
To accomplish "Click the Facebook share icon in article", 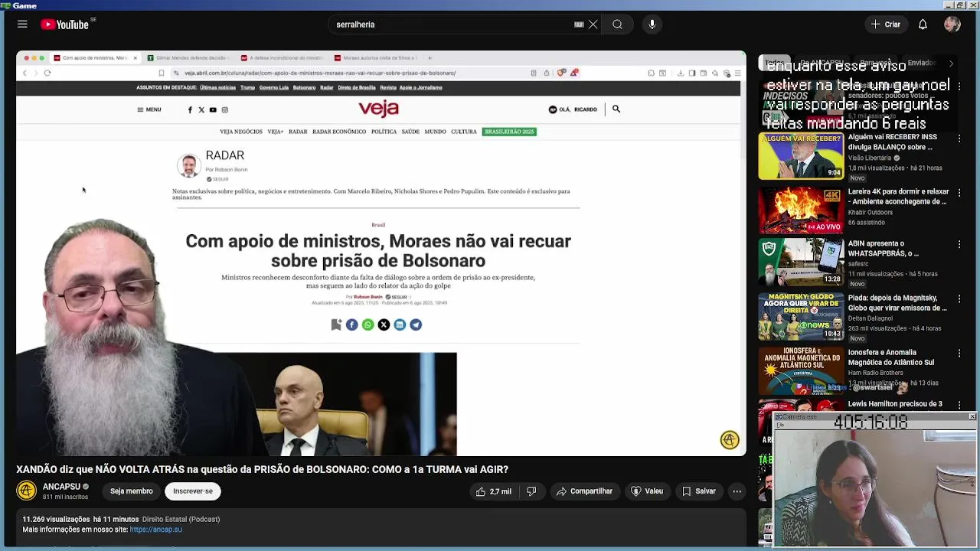I will tap(351, 324).
